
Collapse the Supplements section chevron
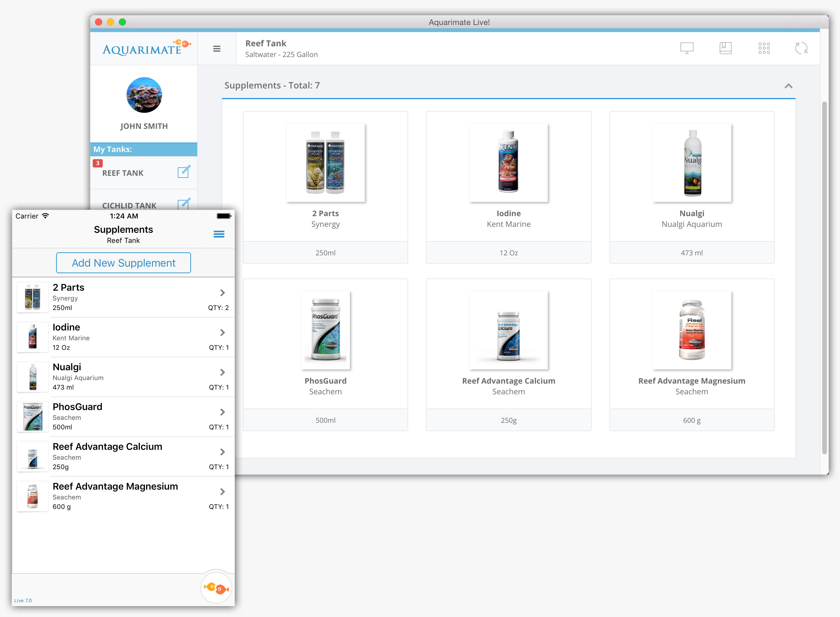(x=788, y=86)
